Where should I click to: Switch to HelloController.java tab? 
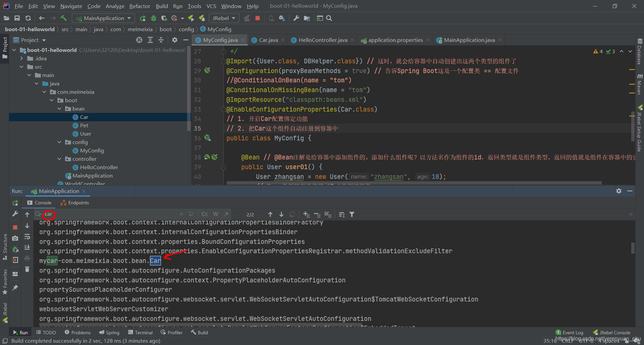[x=323, y=40]
